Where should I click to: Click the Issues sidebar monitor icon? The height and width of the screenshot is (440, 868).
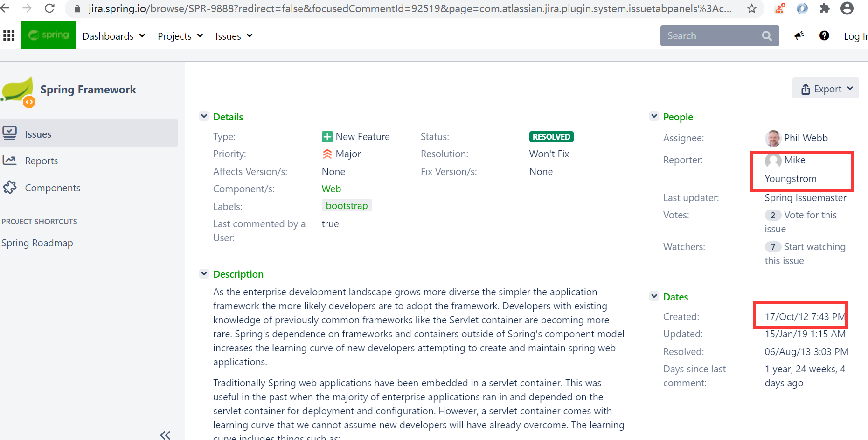[10, 133]
